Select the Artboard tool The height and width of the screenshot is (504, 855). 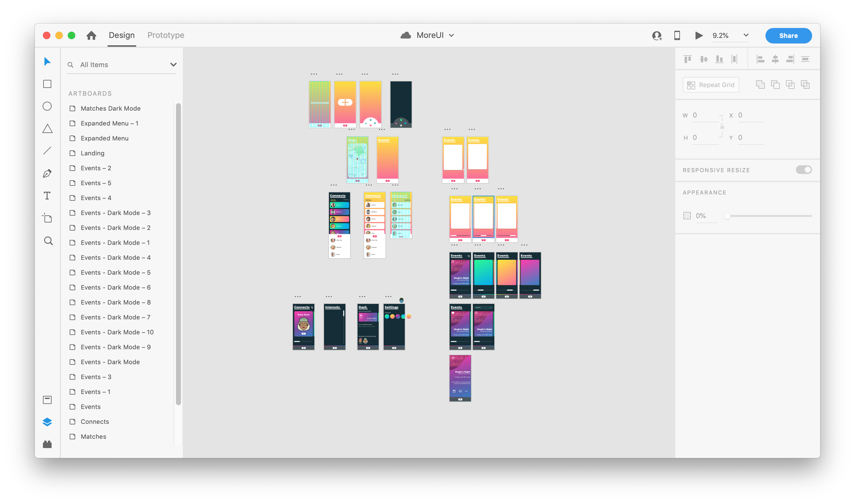tap(47, 218)
